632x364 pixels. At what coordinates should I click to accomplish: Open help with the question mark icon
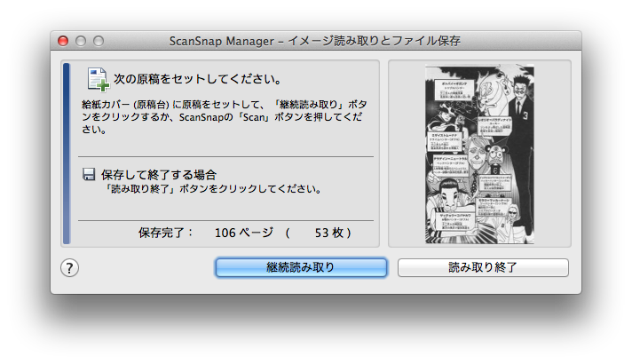pyautogui.click(x=70, y=267)
